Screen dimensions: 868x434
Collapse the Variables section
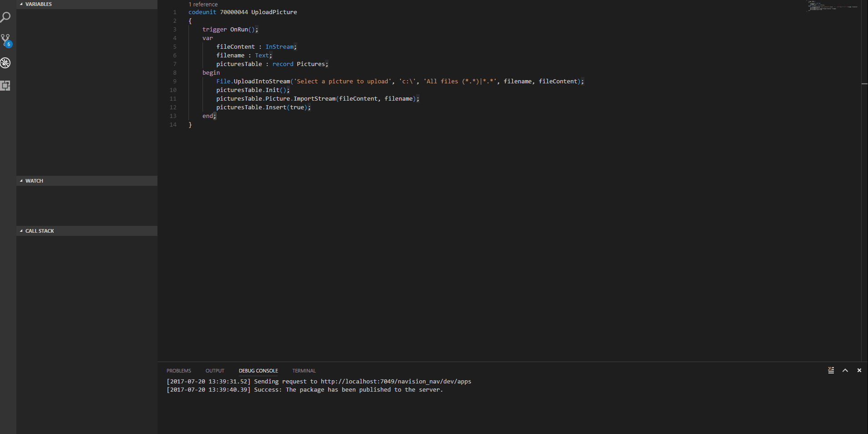[38, 4]
